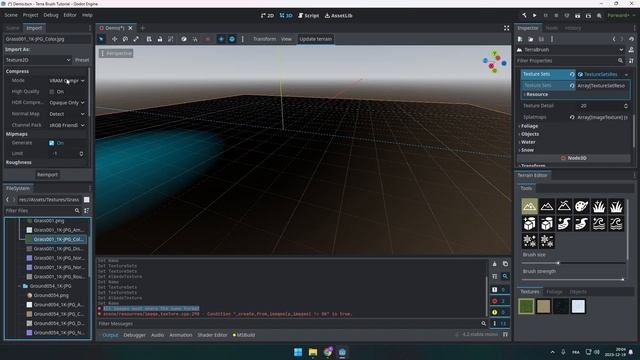Click the clear output icon
This screenshot has height=360, width=640.
(x=494, y=264)
